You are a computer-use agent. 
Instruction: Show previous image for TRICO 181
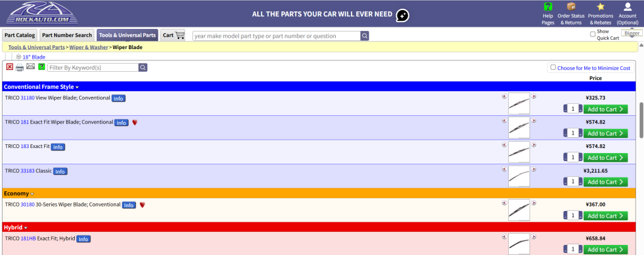(x=504, y=121)
